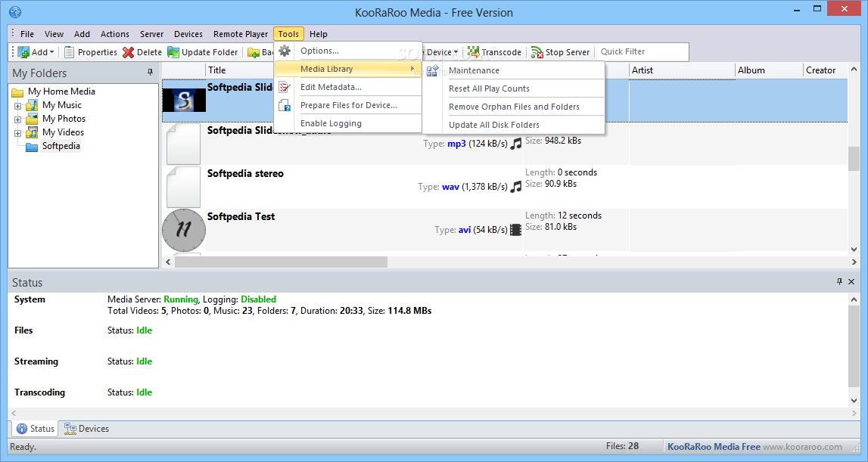Choose Reset All Play Counts
The height and width of the screenshot is (462, 868).
click(x=514, y=88)
